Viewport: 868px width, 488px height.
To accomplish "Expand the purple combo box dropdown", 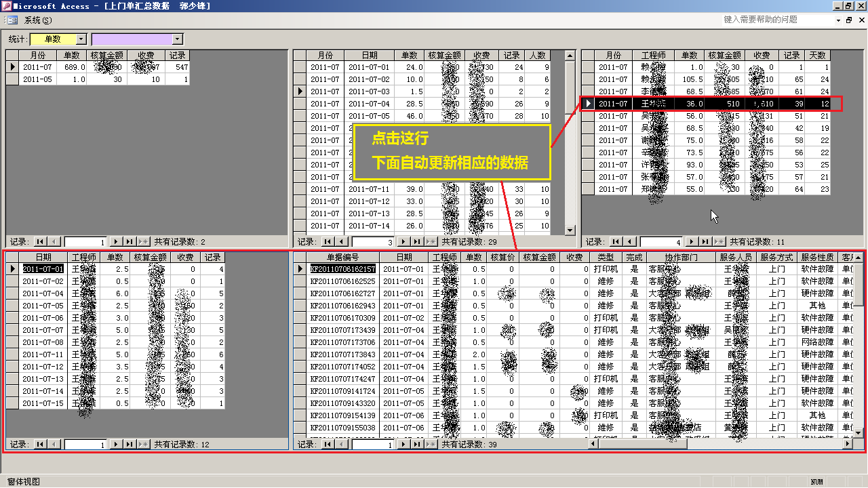I will tap(178, 39).
